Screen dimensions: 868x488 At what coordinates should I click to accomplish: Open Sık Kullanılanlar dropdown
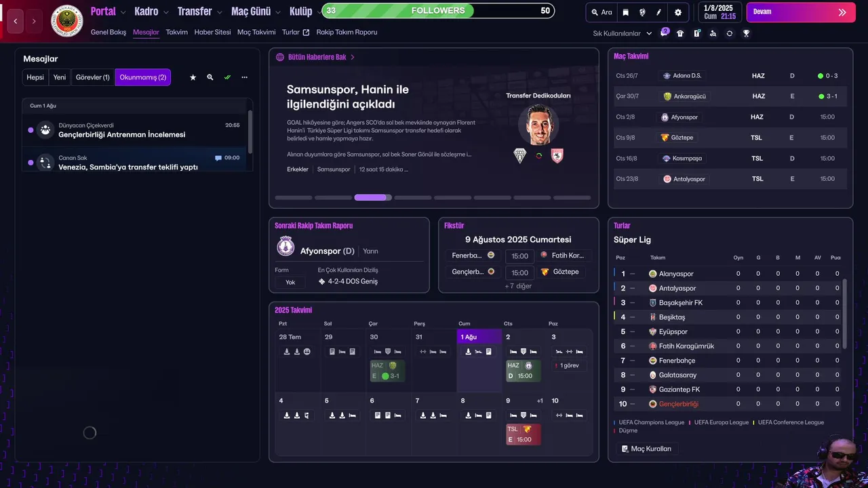coord(623,33)
